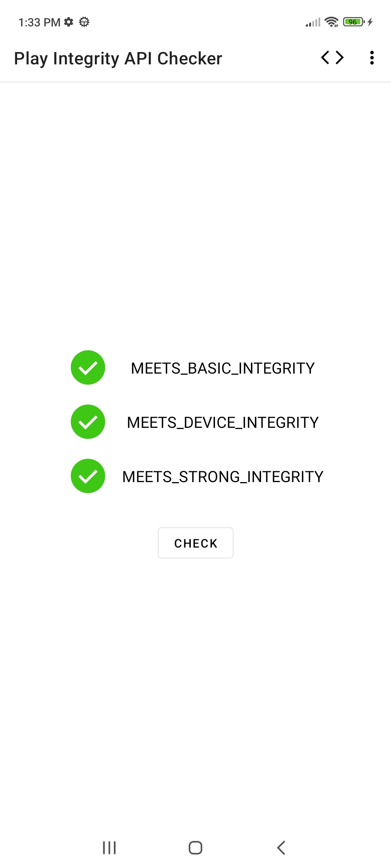The width and height of the screenshot is (391, 868).
Task: Tap the back arrow in navigation bar
Action: 281,847
